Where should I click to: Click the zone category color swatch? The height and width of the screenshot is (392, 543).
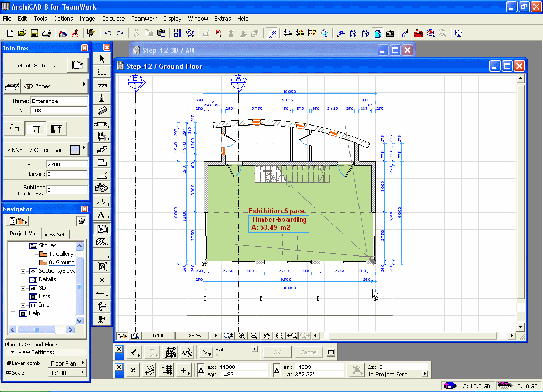[75, 150]
